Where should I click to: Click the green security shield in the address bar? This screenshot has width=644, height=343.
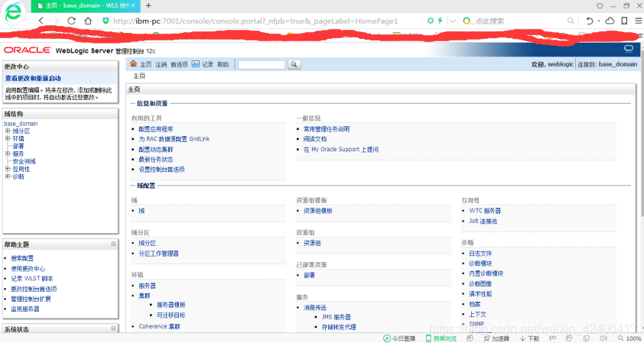(x=106, y=21)
